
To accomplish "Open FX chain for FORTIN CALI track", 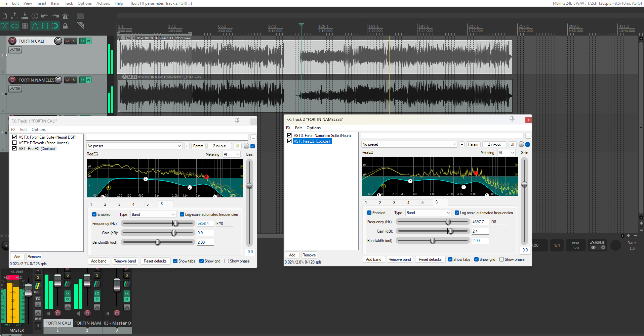I will pos(83,41).
